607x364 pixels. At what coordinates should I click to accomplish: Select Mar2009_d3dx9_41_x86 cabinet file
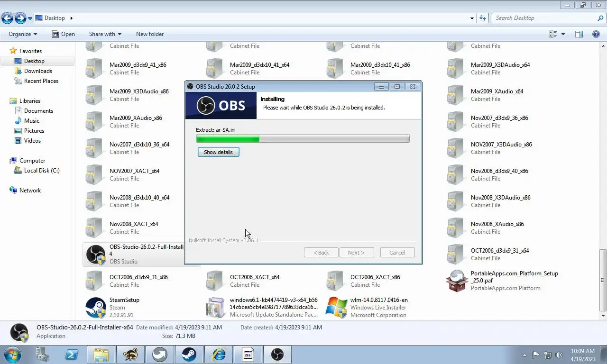click(x=138, y=65)
